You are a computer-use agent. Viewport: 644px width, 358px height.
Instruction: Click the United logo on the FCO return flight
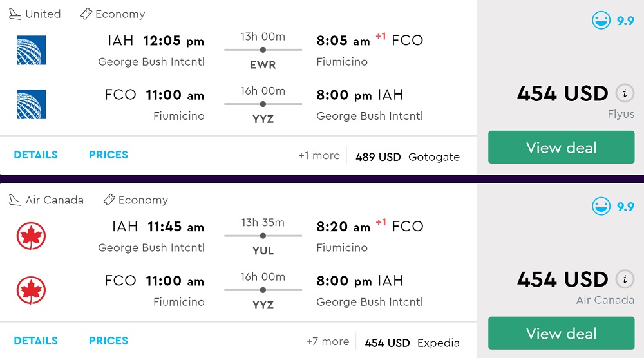click(31, 104)
